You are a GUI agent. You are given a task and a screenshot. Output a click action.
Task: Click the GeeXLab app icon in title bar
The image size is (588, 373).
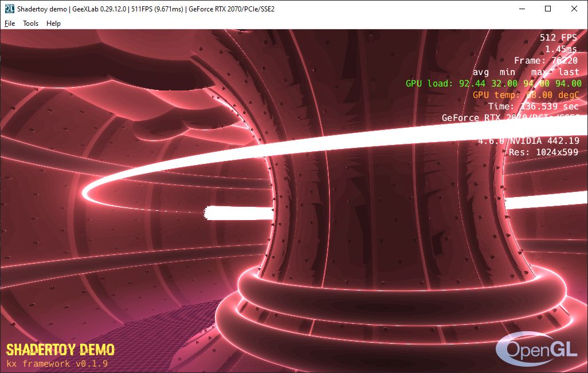click(9, 9)
